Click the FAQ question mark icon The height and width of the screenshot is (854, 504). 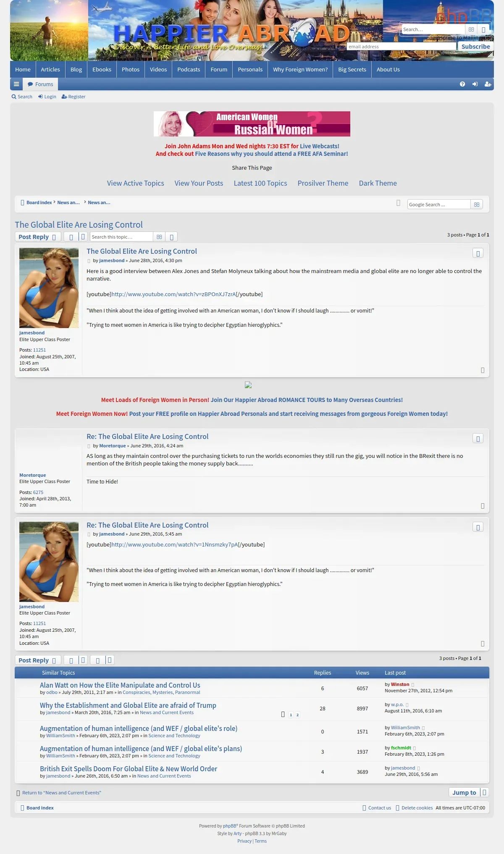[462, 84]
